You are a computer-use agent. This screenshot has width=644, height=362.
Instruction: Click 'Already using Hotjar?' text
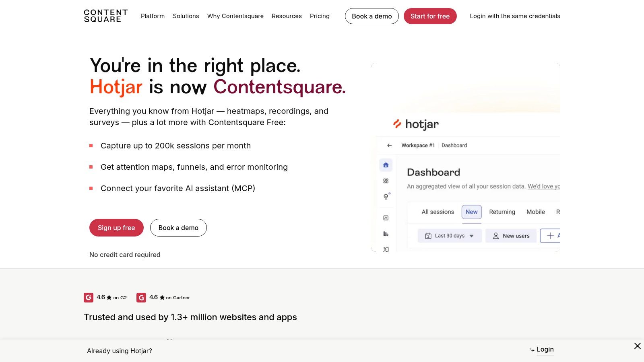tap(120, 351)
